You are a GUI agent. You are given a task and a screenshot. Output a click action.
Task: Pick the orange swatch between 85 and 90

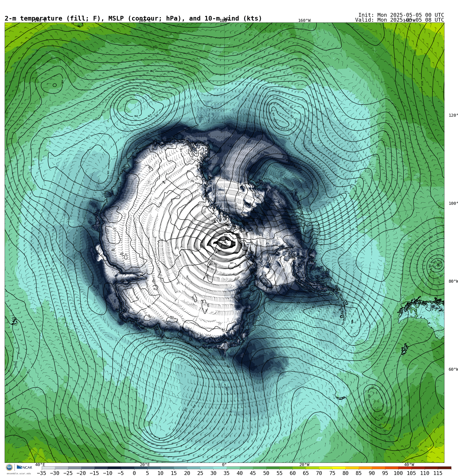point(365,468)
